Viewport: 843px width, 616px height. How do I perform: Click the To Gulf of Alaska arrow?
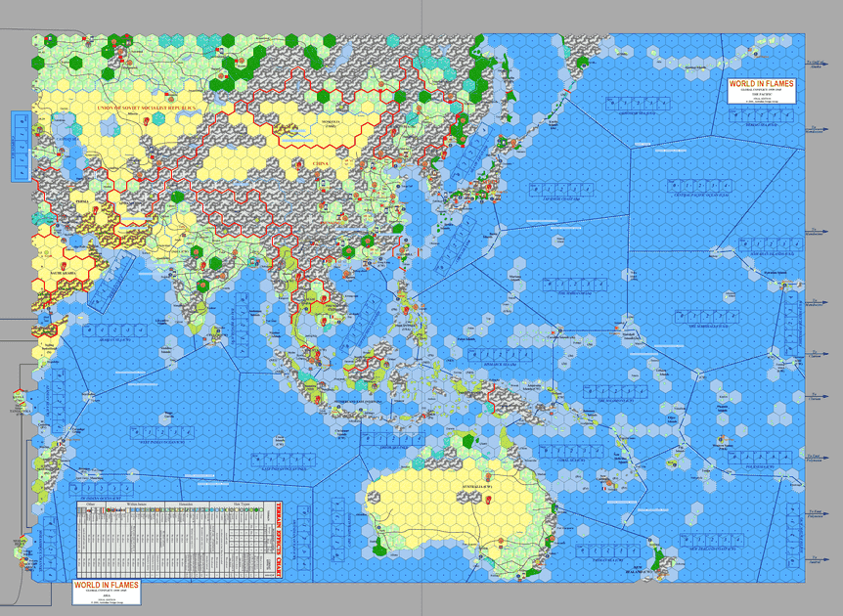coord(817,64)
